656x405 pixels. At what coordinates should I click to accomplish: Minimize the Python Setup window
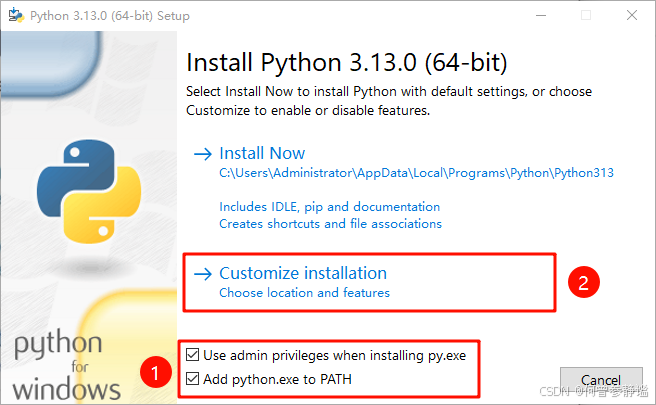tap(541, 15)
